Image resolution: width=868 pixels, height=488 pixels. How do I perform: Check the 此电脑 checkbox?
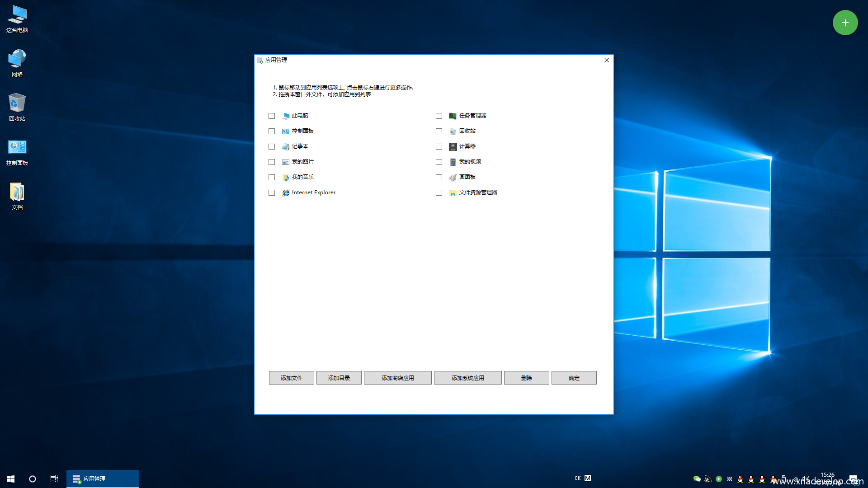272,116
